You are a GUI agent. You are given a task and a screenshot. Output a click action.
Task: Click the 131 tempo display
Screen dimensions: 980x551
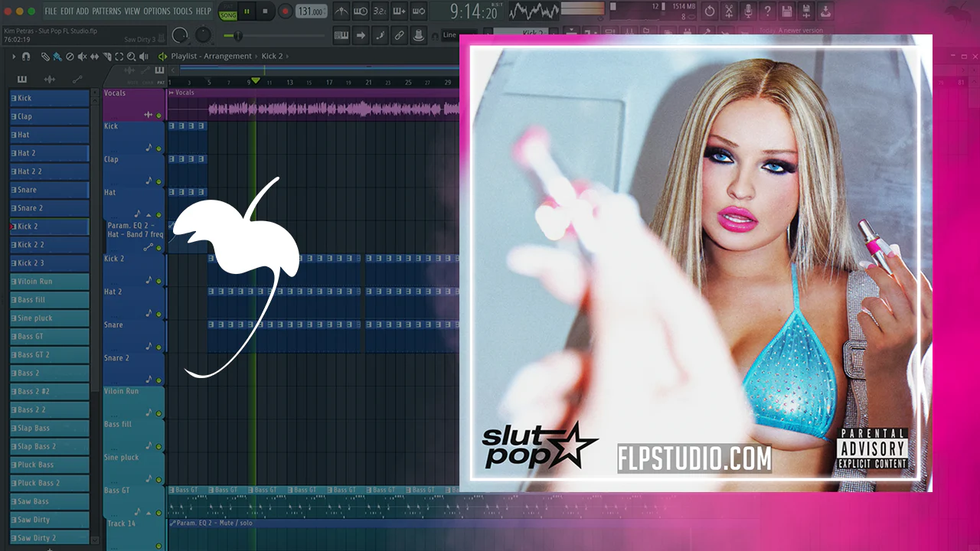pyautogui.click(x=312, y=11)
